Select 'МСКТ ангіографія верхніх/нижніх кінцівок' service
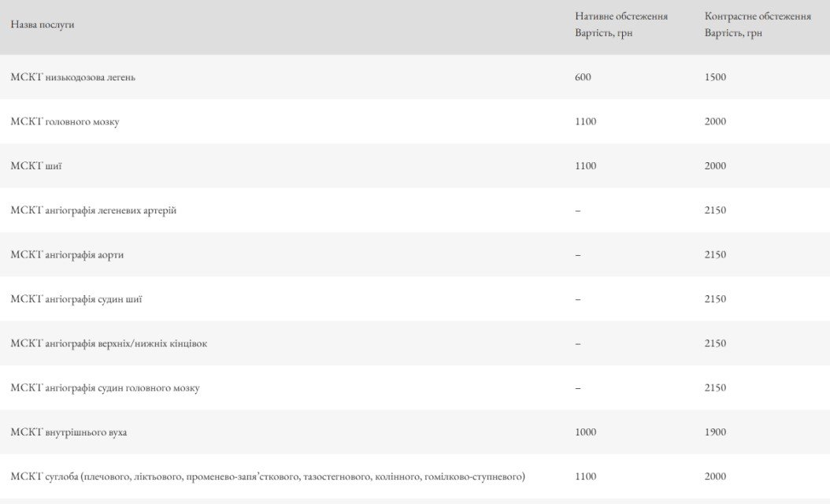The width and height of the screenshot is (830, 504). coord(109,343)
